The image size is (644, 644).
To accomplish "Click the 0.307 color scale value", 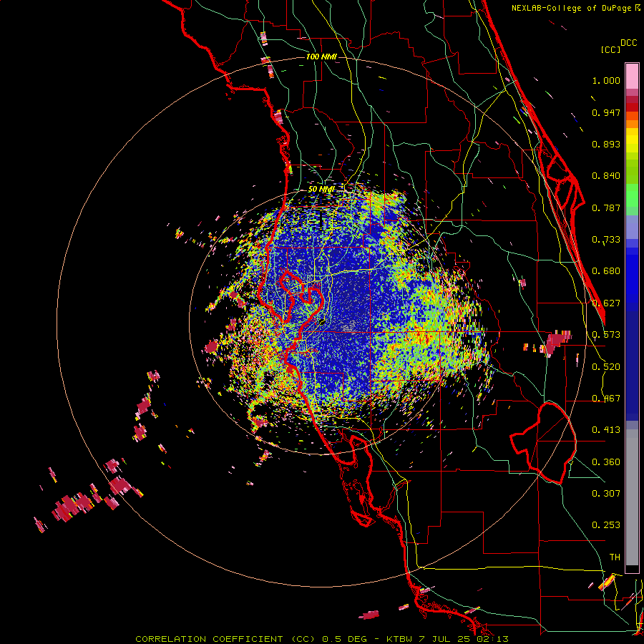I will point(606,493).
